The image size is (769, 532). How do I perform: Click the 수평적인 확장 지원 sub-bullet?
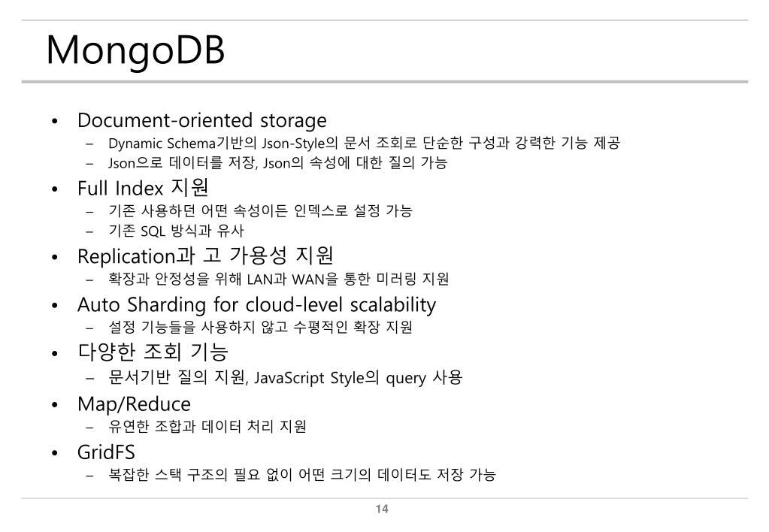tap(260, 327)
